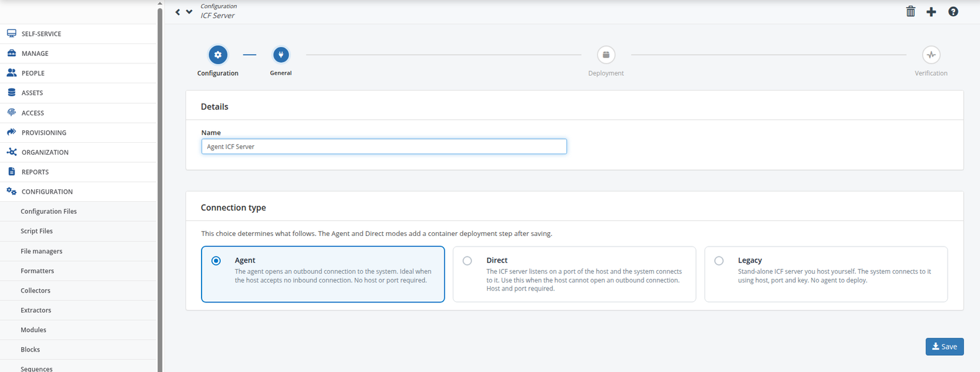Open Configuration Files submenu item
This screenshot has width=980, height=372.
click(49, 211)
